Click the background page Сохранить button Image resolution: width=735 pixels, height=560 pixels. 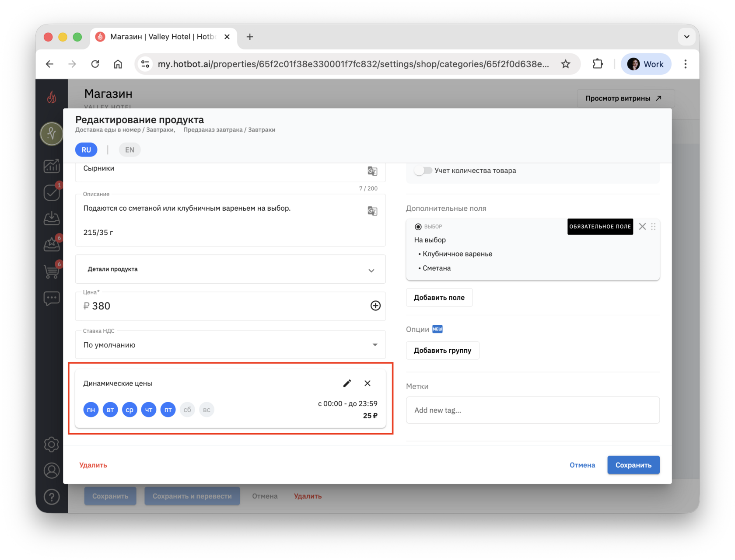pos(110,496)
